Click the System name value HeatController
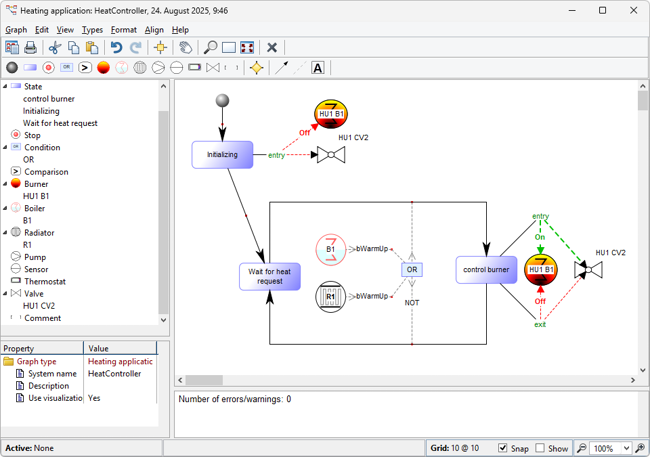This screenshot has height=457, width=650. coord(114,374)
